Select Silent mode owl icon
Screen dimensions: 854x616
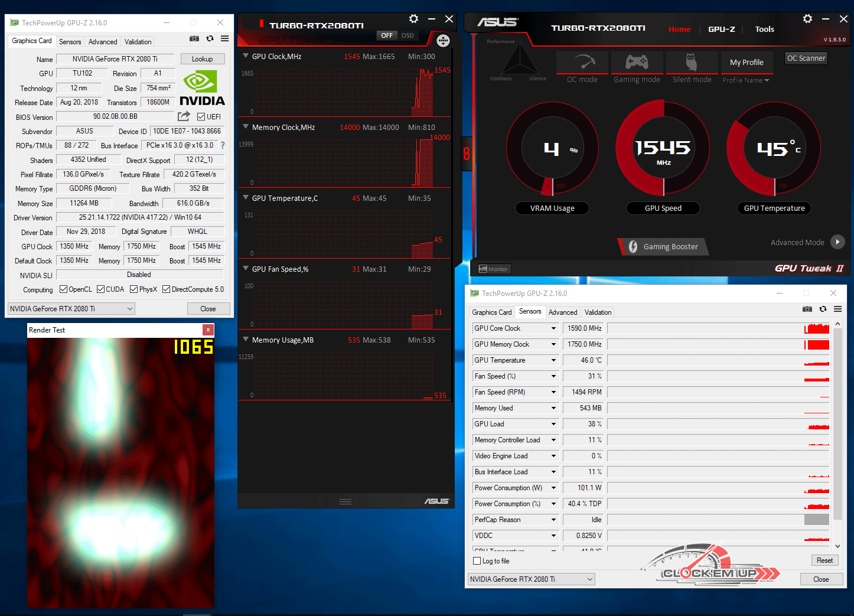coord(692,62)
